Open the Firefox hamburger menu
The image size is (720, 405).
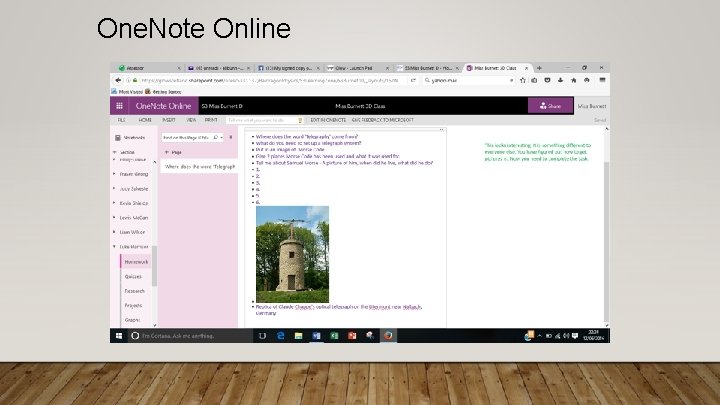(602, 80)
